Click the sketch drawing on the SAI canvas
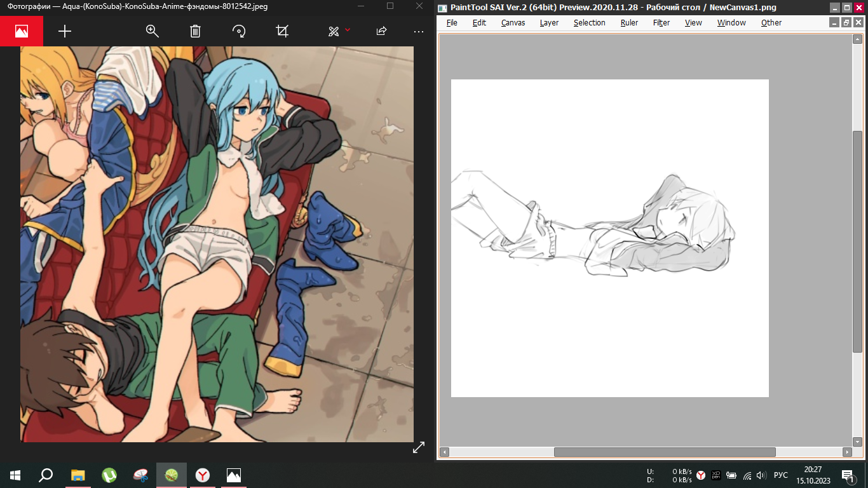Image resolution: width=868 pixels, height=488 pixels. point(593,225)
